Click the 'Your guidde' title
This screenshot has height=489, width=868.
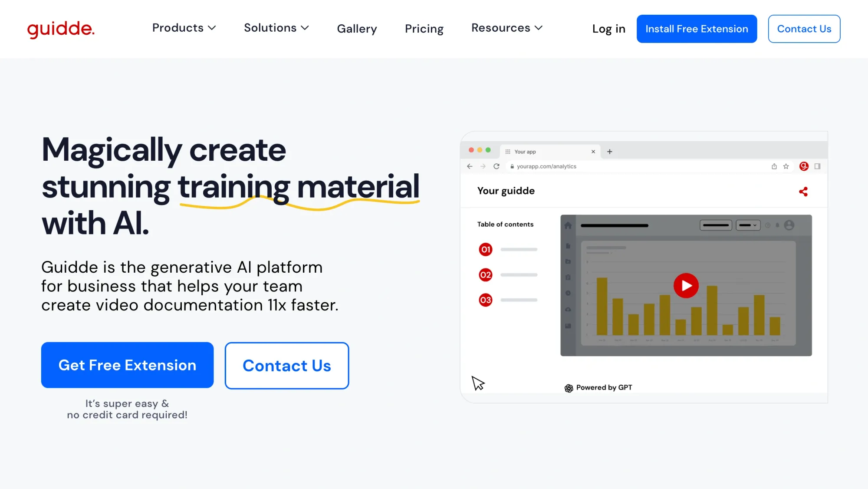click(506, 191)
